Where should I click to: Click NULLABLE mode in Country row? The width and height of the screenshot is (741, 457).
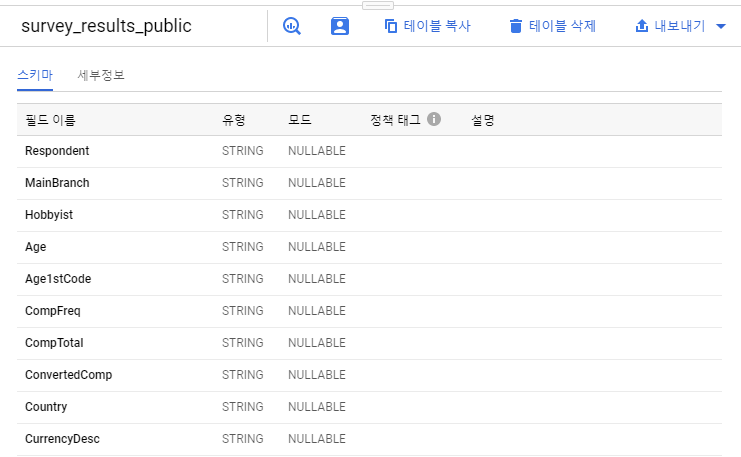(317, 407)
